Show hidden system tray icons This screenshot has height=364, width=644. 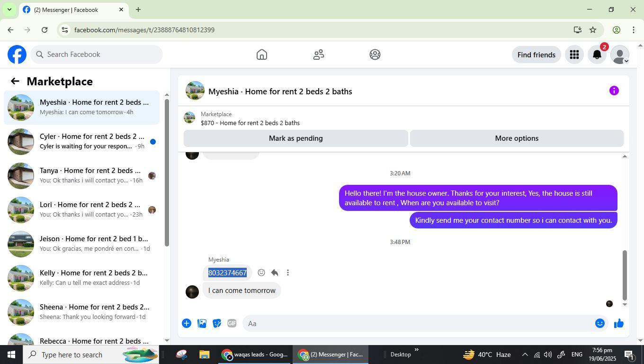pos(525,355)
